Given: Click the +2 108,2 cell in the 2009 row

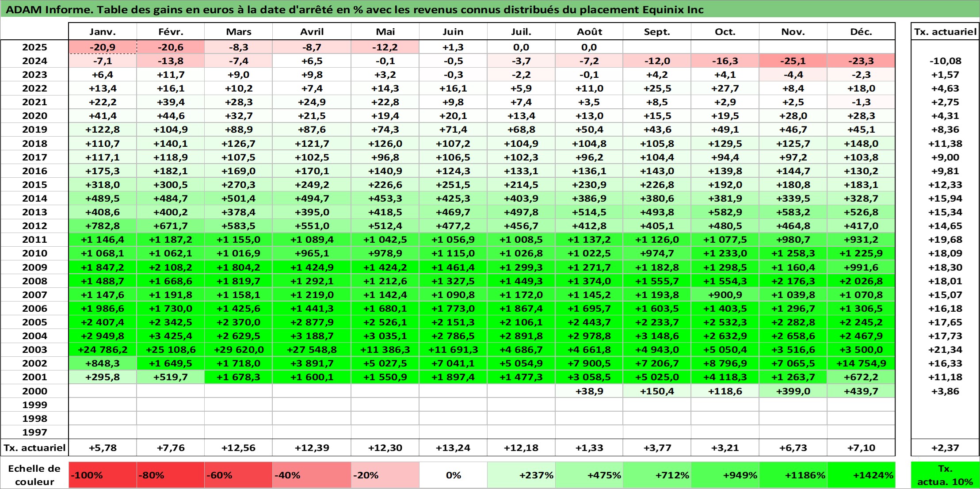Looking at the screenshot, I should pyautogui.click(x=171, y=267).
